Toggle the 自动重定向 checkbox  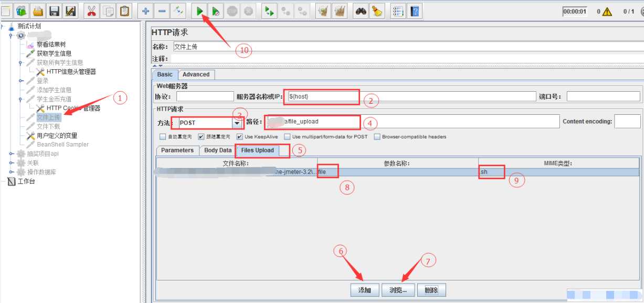coord(163,137)
